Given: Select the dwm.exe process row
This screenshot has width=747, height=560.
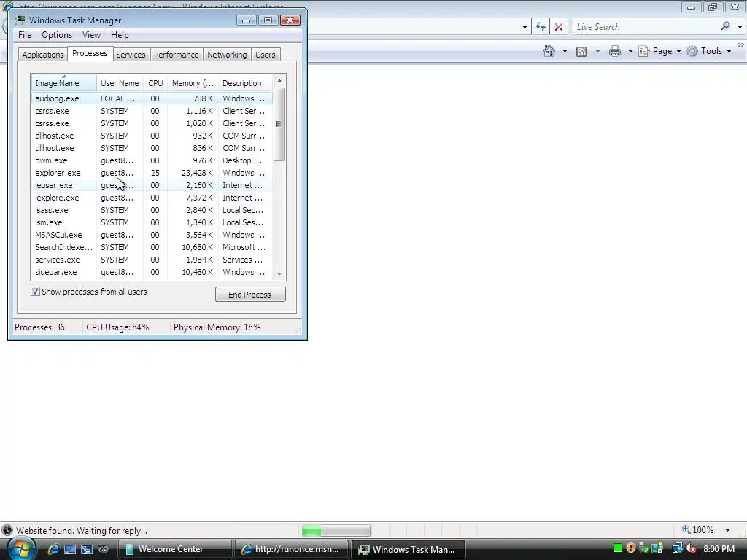Looking at the screenshot, I should pyautogui.click(x=152, y=160).
